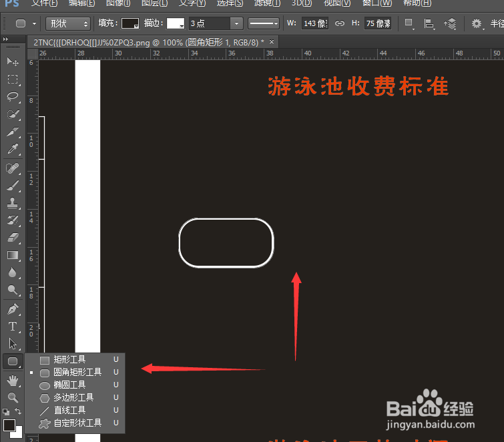Viewport: 504px width, 442px height.
Task: Click the rounded rectangle shape on canvas
Action: pos(226,243)
